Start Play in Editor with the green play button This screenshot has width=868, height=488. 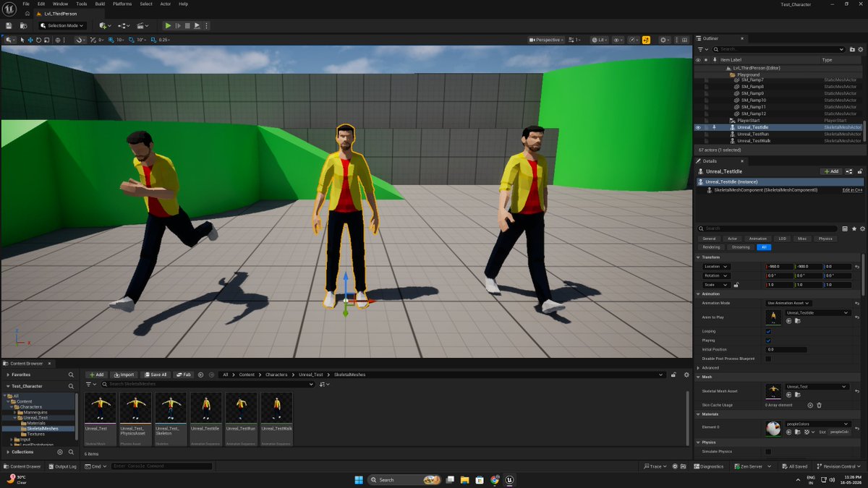pos(168,25)
